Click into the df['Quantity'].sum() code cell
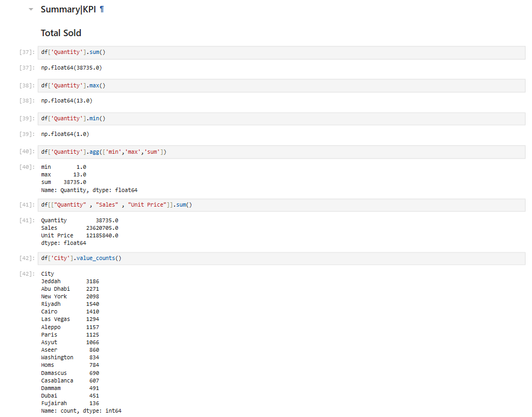 coord(280,52)
